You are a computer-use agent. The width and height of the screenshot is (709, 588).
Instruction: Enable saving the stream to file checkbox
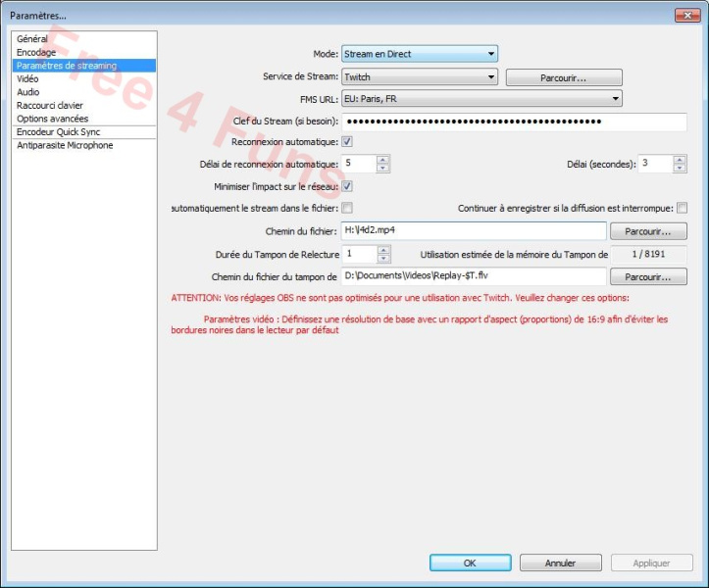pyautogui.click(x=347, y=208)
